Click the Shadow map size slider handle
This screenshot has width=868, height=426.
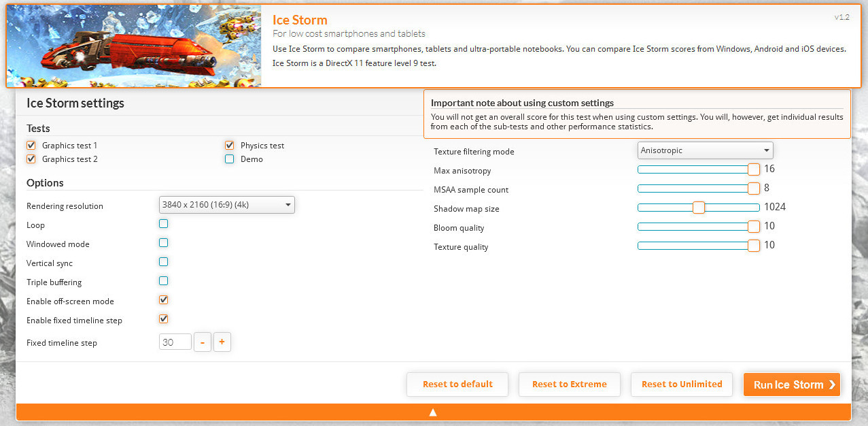699,208
